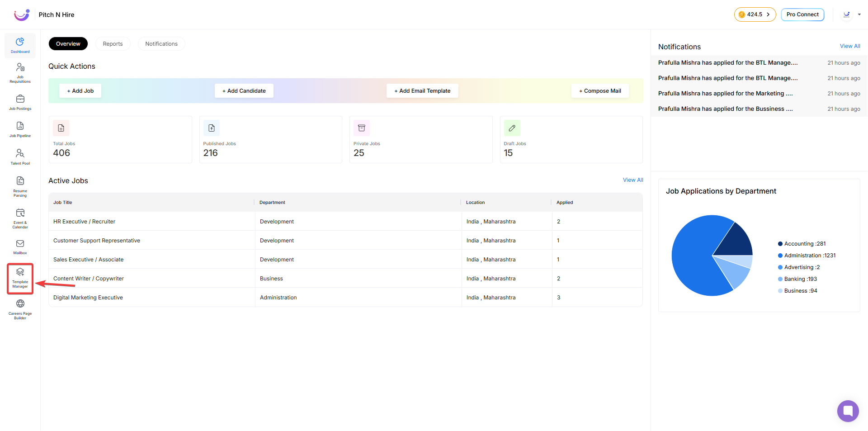Open Talent Pool sidebar icon

(20, 156)
